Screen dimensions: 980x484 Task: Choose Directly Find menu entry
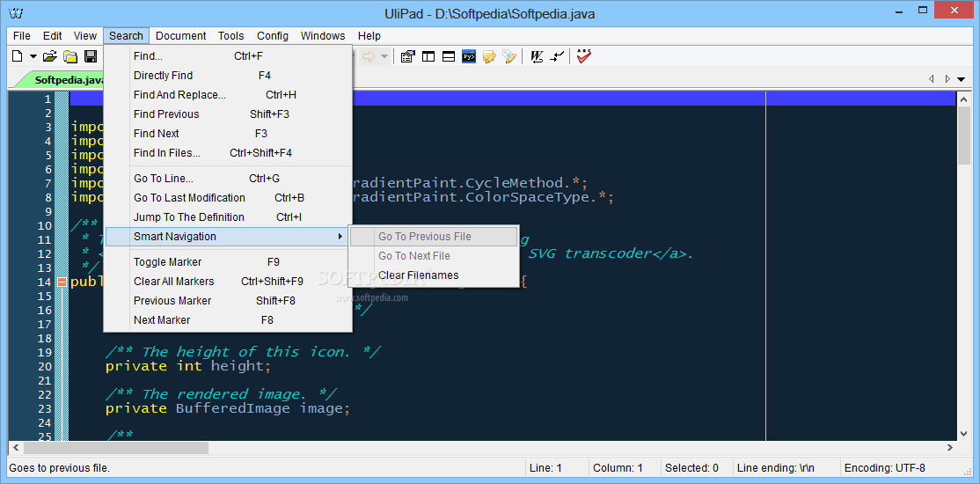(228, 75)
